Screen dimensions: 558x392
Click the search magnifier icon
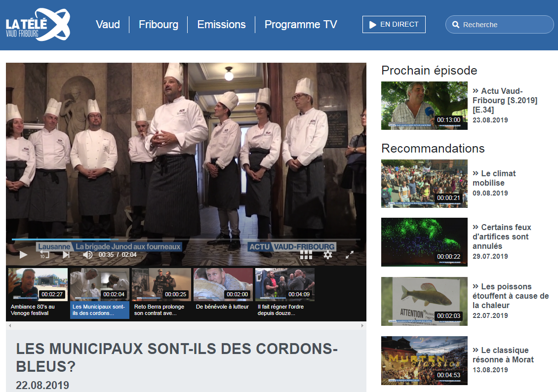point(455,25)
